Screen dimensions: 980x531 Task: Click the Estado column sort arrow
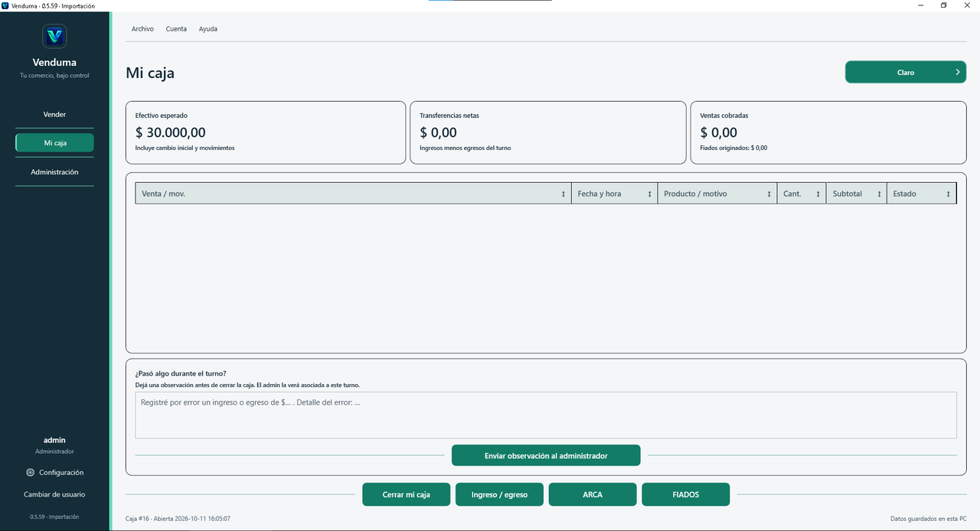[x=948, y=194]
